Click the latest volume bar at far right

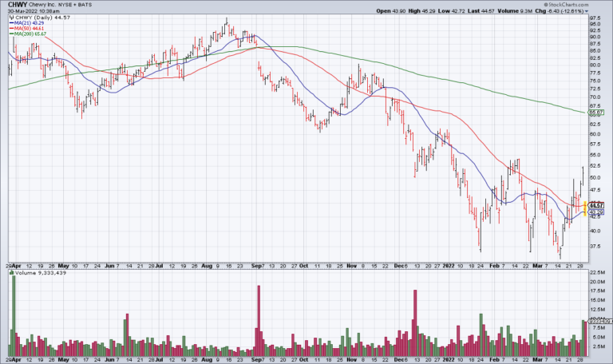click(x=585, y=337)
